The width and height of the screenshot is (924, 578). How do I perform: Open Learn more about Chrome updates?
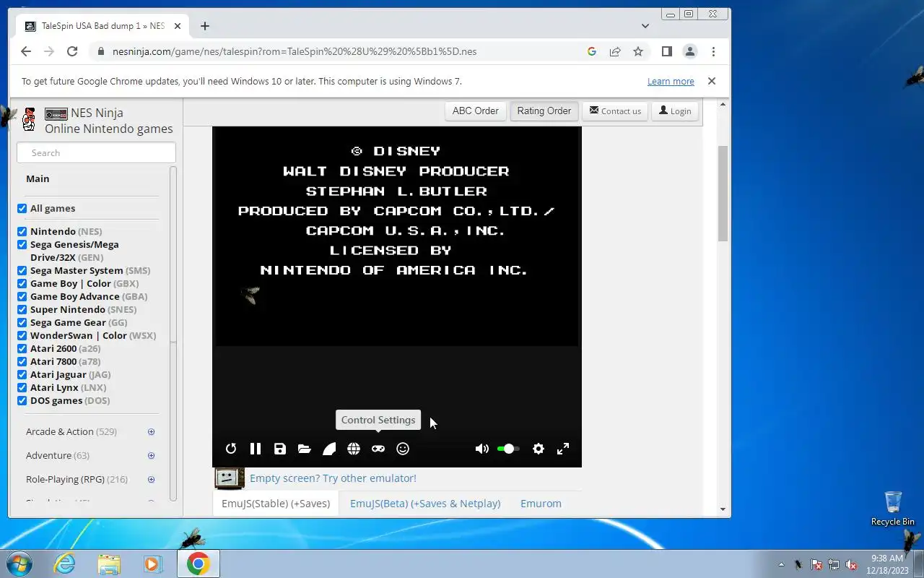tap(671, 82)
